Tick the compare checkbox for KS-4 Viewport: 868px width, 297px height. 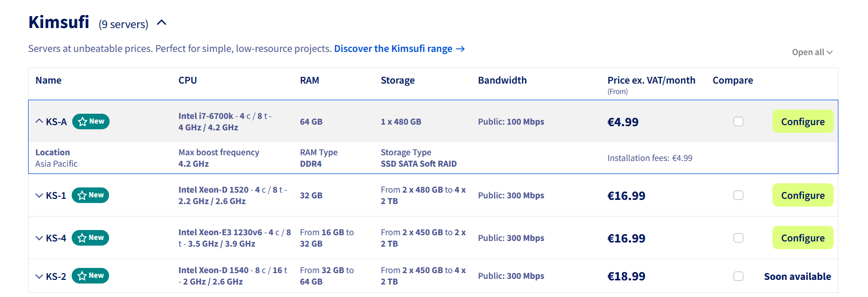coord(738,238)
